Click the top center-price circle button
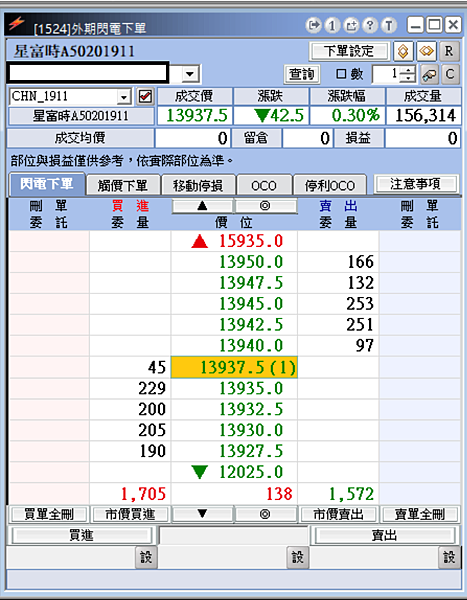 (x=265, y=206)
